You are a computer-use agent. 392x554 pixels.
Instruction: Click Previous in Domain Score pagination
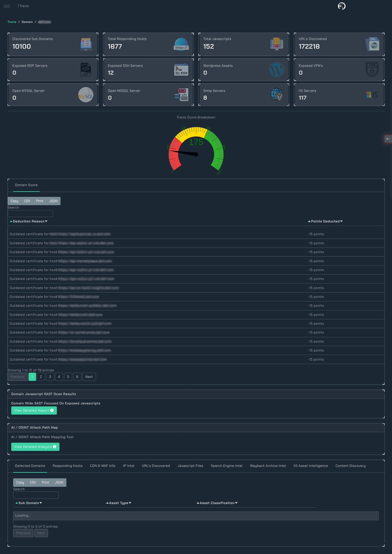click(18, 377)
